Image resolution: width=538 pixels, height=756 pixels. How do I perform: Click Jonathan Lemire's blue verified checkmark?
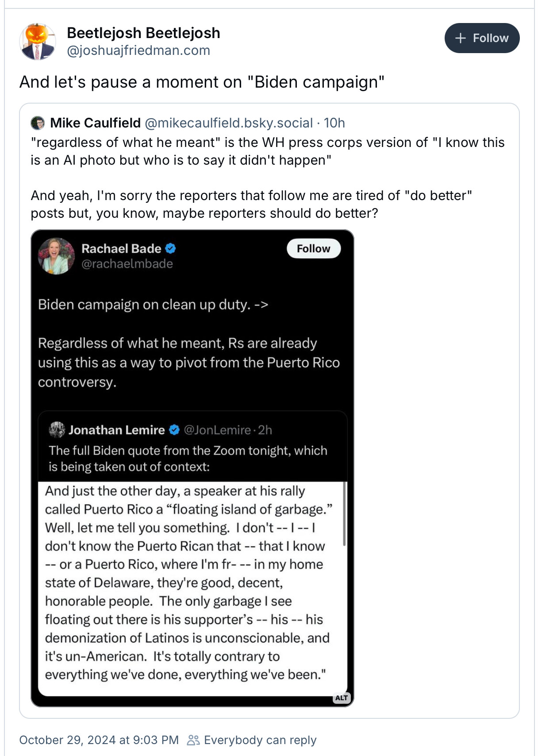pyautogui.click(x=174, y=430)
